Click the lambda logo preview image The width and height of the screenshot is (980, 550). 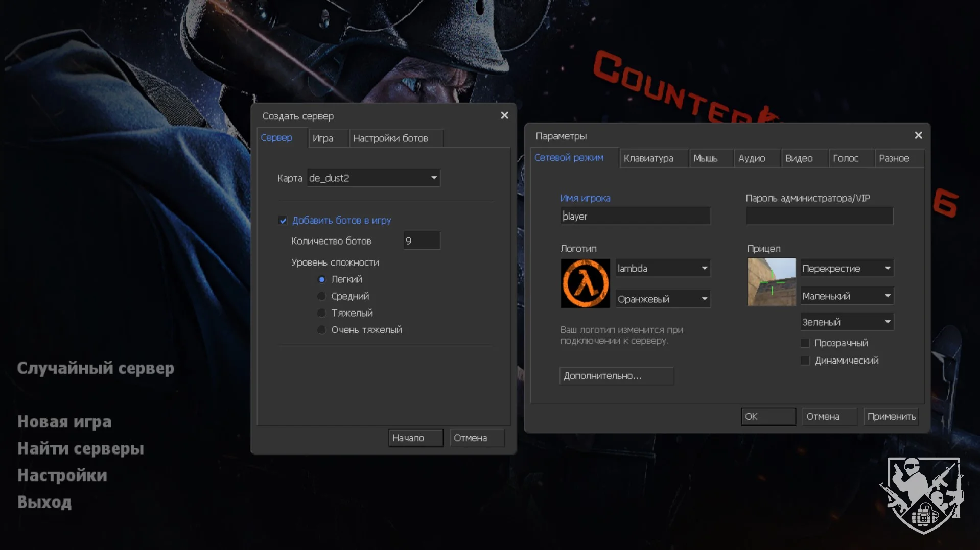[585, 283]
